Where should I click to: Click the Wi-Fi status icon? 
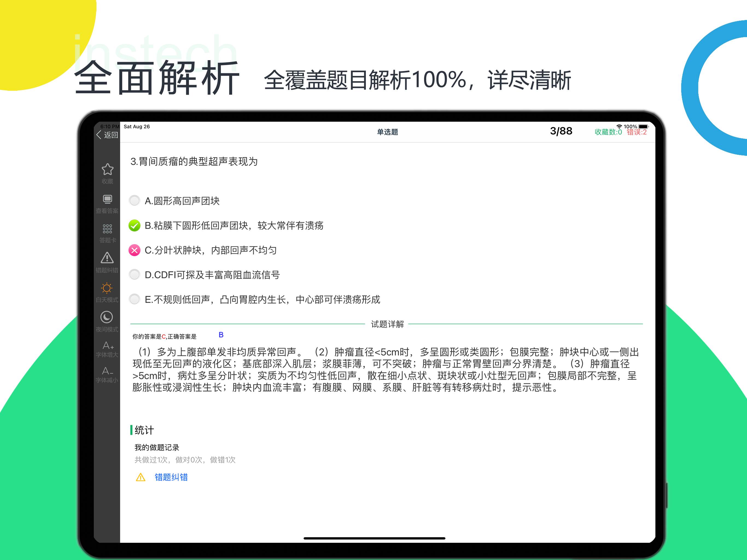[x=619, y=127]
